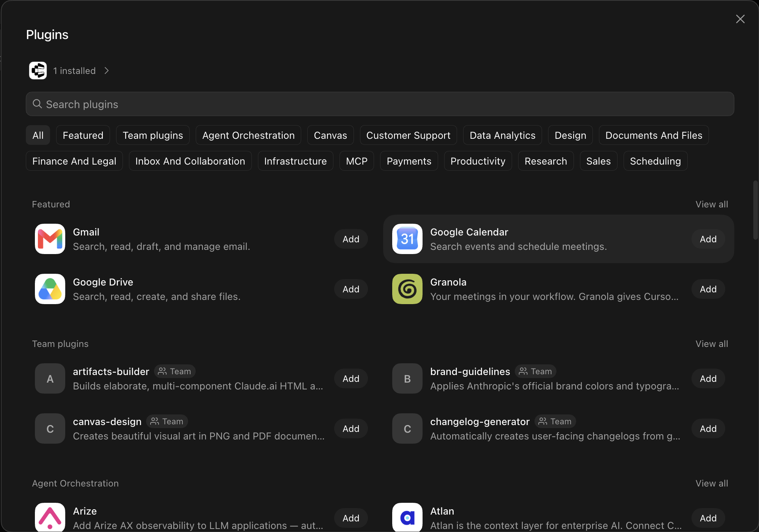The width and height of the screenshot is (759, 532).
Task: Click the Atlan plugin icon
Action: point(407,517)
